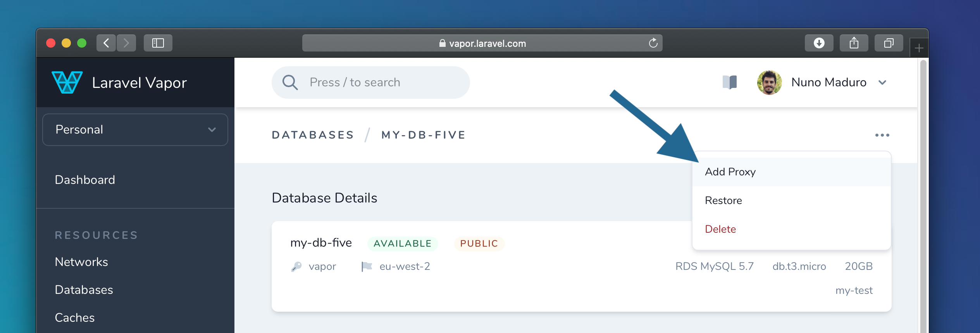
Task: Go back with the browser back arrow
Action: click(106, 43)
